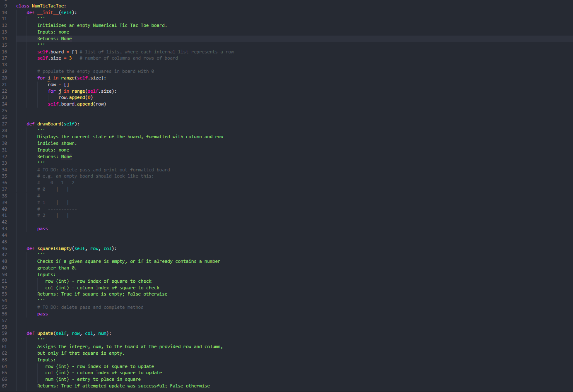Click line number 9 in the gutter
This screenshot has width=573, height=392.
click(x=5, y=5)
